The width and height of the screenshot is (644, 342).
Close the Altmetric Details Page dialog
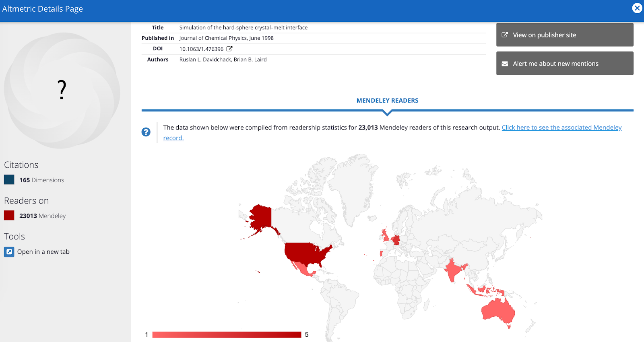click(x=637, y=8)
